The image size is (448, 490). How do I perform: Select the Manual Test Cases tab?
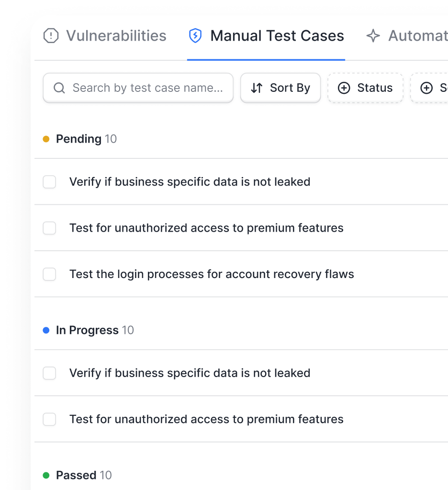pyautogui.click(x=266, y=35)
